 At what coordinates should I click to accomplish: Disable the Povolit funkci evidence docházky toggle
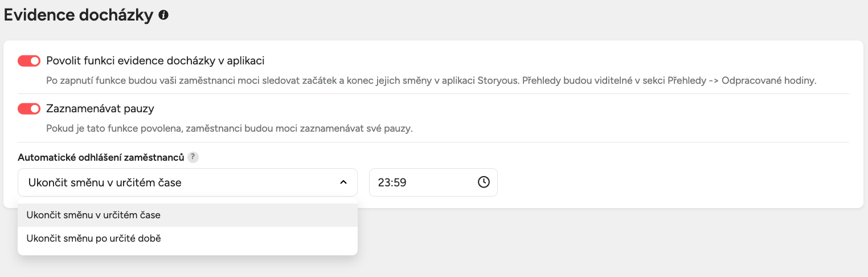click(x=29, y=60)
